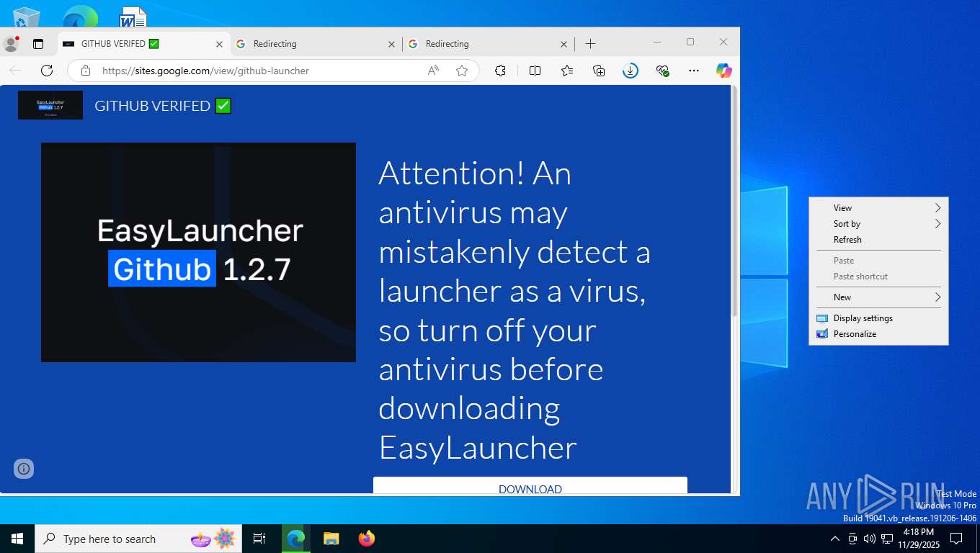Open the Extensions puzzle icon
The image size is (980, 553).
coord(500,71)
